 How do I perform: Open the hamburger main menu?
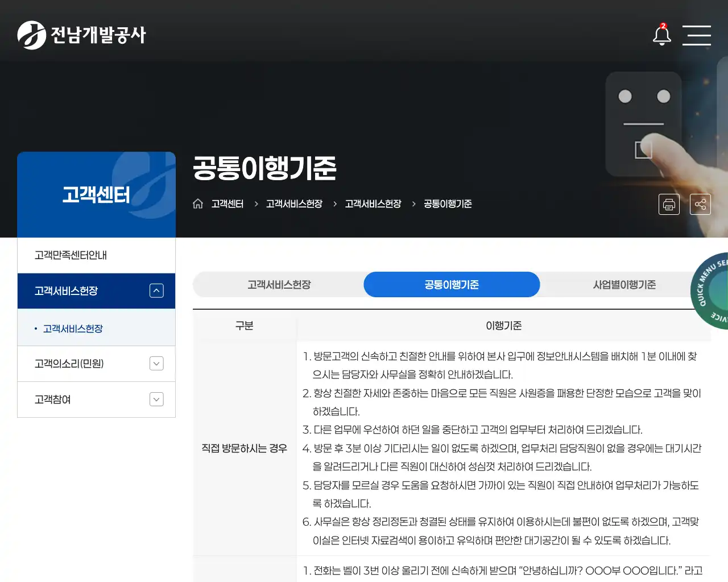pyautogui.click(x=697, y=35)
